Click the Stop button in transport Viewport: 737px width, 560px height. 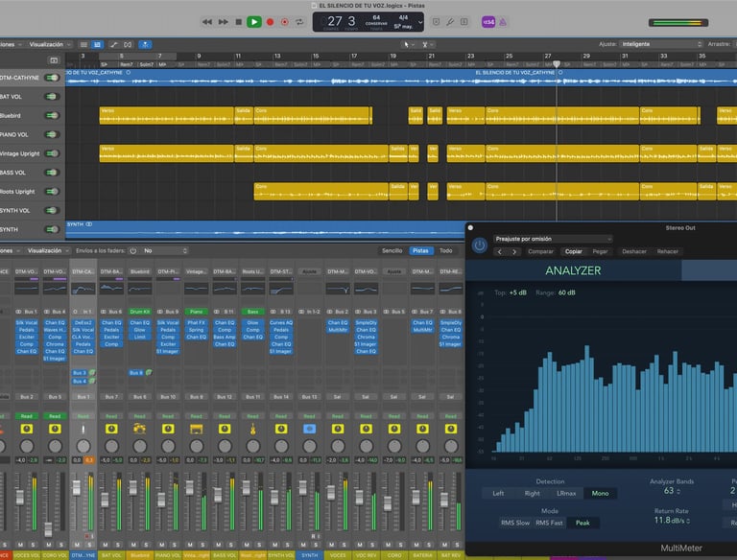(238, 21)
